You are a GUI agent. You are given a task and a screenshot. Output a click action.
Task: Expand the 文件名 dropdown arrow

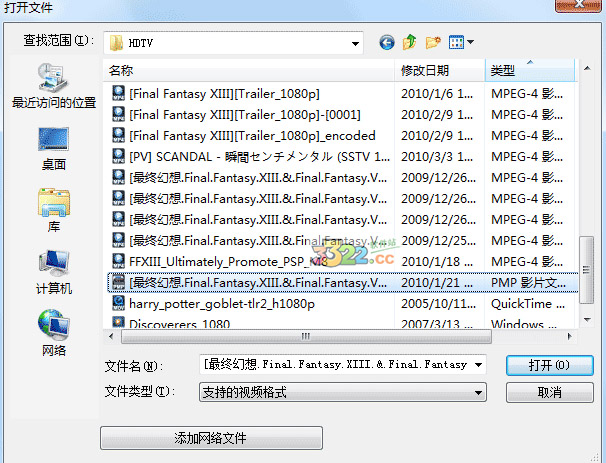click(478, 365)
